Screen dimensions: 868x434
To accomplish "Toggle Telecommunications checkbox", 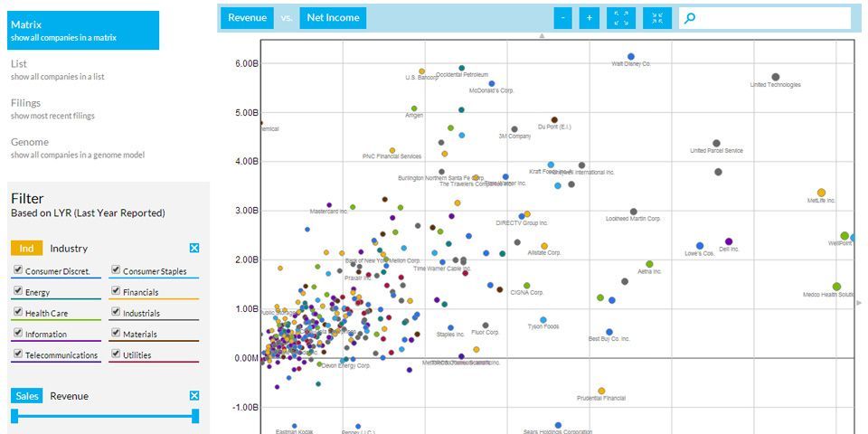I will [x=18, y=354].
